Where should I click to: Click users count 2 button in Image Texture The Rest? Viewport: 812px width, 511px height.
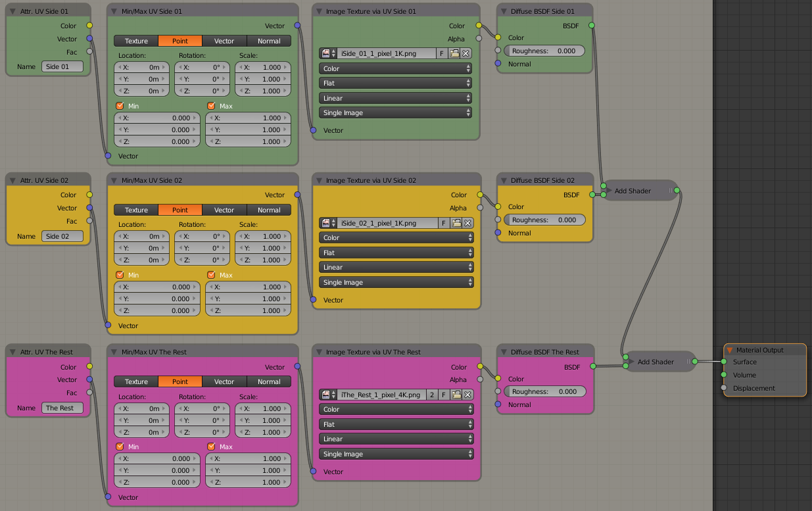(x=432, y=395)
